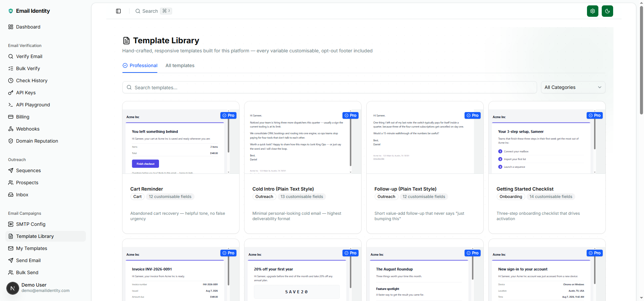The height and width of the screenshot is (301, 644).
Task: Click the Verify Email magnifier icon
Action: click(x=11, y=56)
